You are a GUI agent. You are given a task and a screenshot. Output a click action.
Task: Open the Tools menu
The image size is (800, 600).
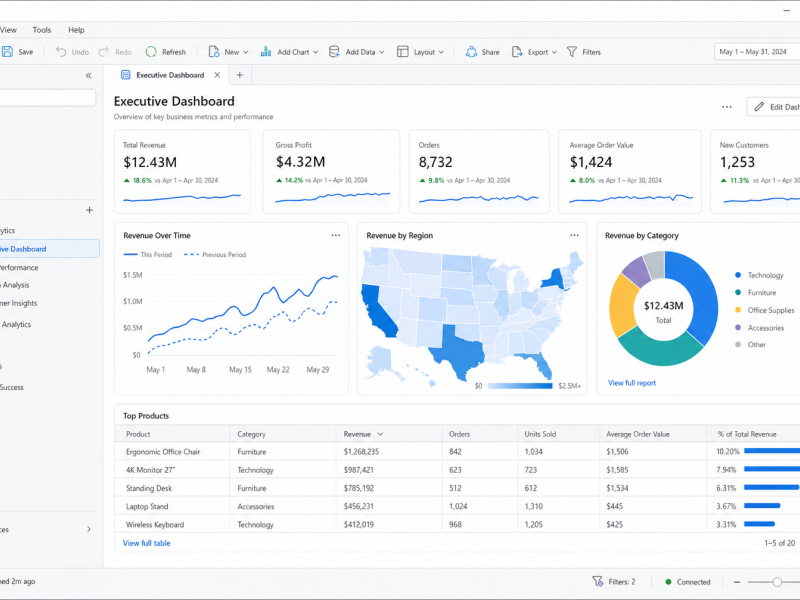click(42, 30)
